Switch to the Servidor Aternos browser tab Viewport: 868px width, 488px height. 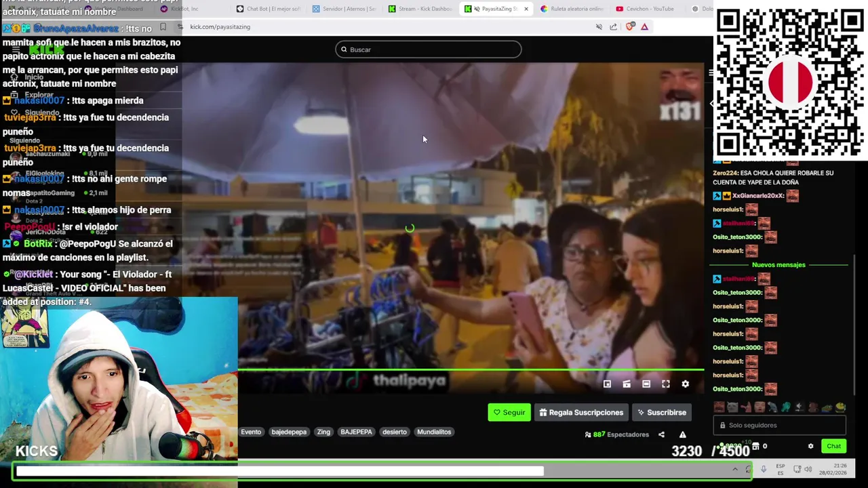344,9
